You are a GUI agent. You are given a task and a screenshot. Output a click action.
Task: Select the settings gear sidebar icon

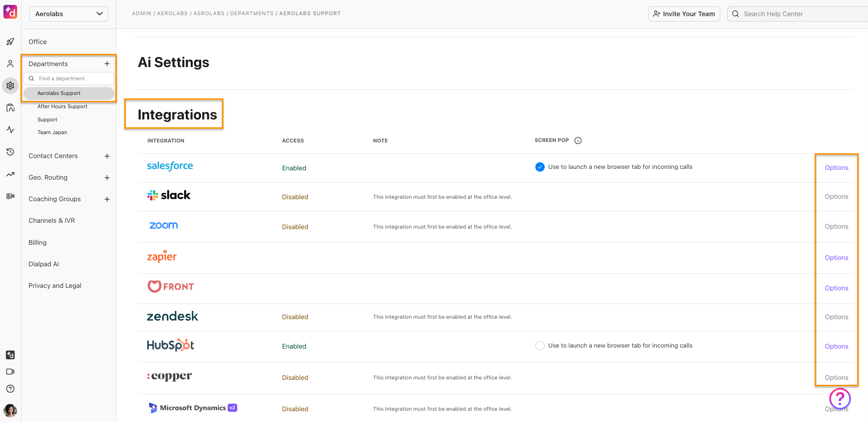[x=10, y=86]
